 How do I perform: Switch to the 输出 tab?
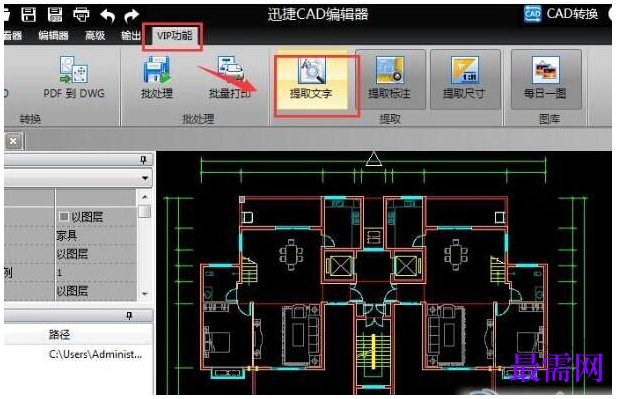click(x=131, y=35)
